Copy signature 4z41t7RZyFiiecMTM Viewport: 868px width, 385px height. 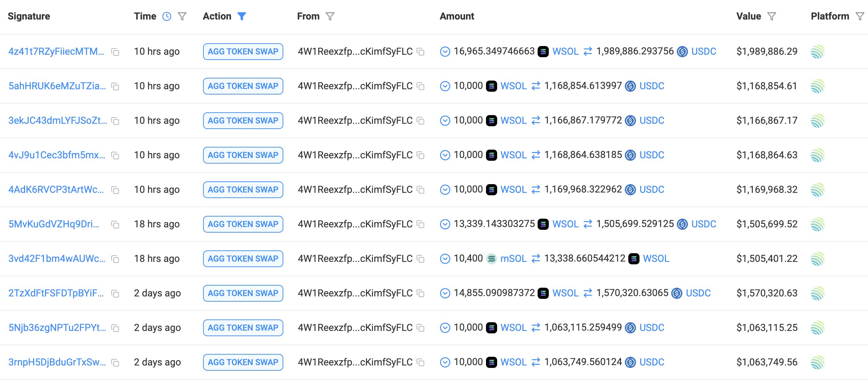pos(115,52)
